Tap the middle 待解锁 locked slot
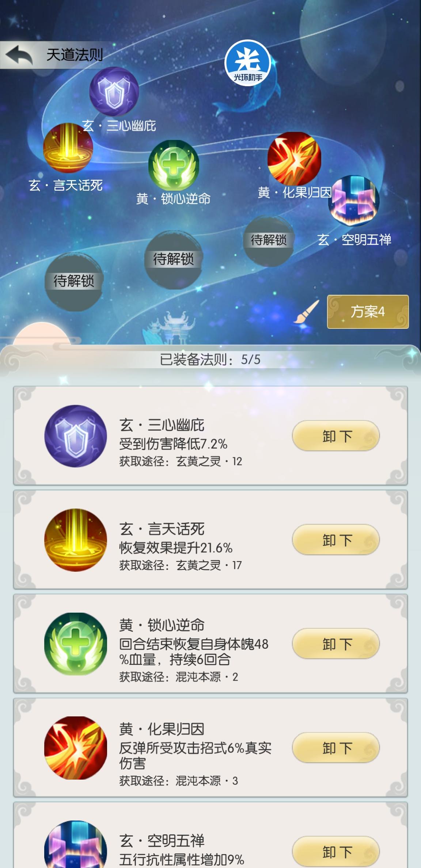Viewport: 421px width, 868px height. coord(174,260)
